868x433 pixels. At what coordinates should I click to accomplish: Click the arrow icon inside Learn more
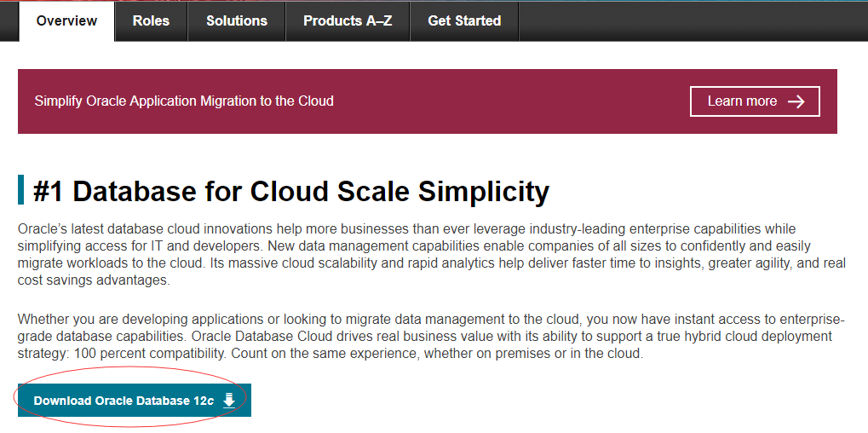pyautogui.click(x=796, y=101)
